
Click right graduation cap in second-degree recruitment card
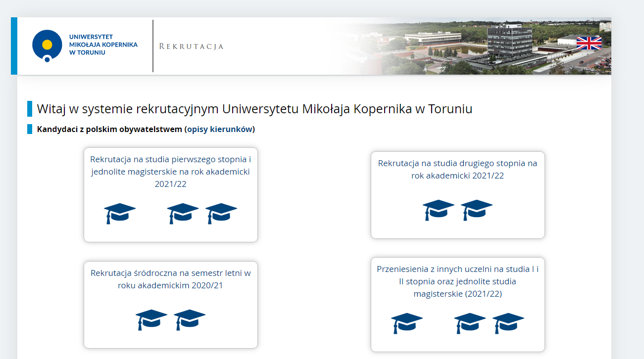pos(477,210)
